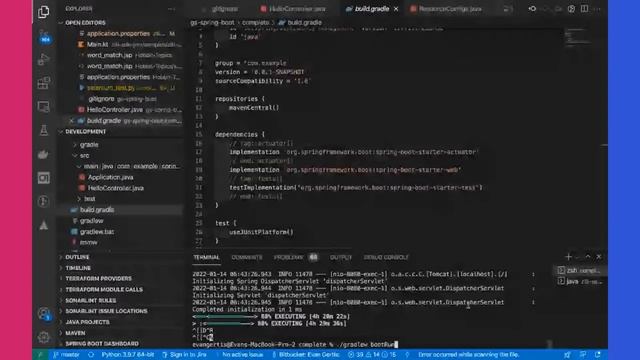Click the editor minimap

coord(578,37)
